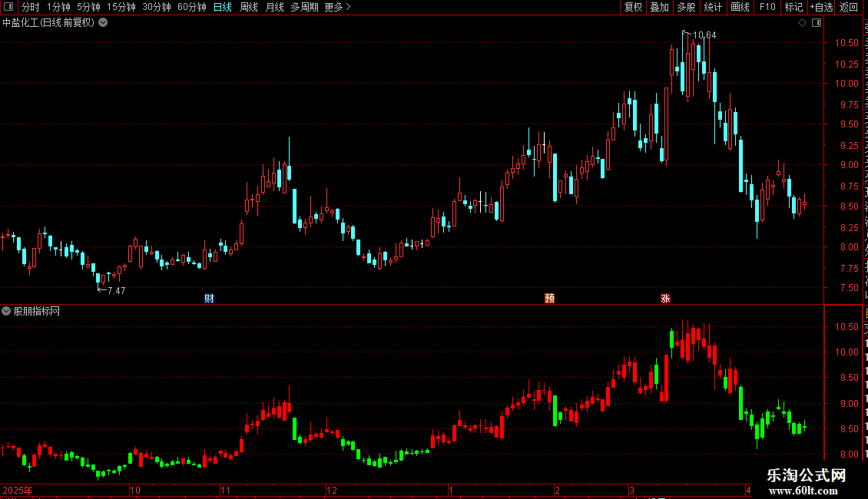Click the month 11 timeline label

(225, 490)
